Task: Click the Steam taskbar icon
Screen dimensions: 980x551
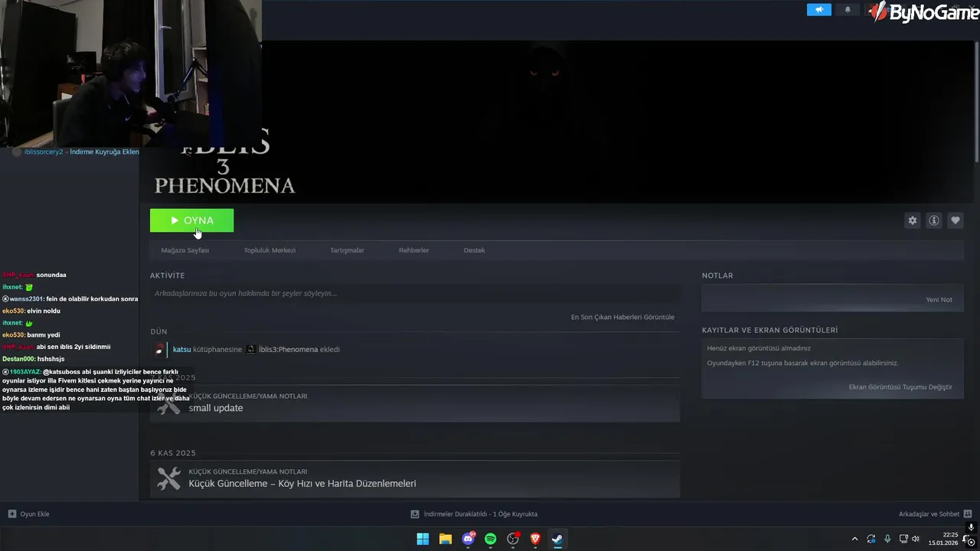Action: [558, 539]
